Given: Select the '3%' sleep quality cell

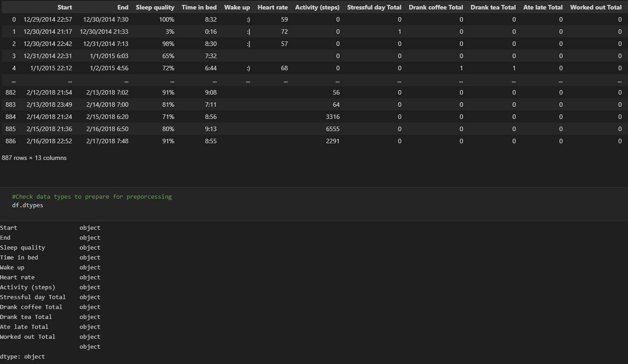Looking at the screenshot, I should pos(169,32).
